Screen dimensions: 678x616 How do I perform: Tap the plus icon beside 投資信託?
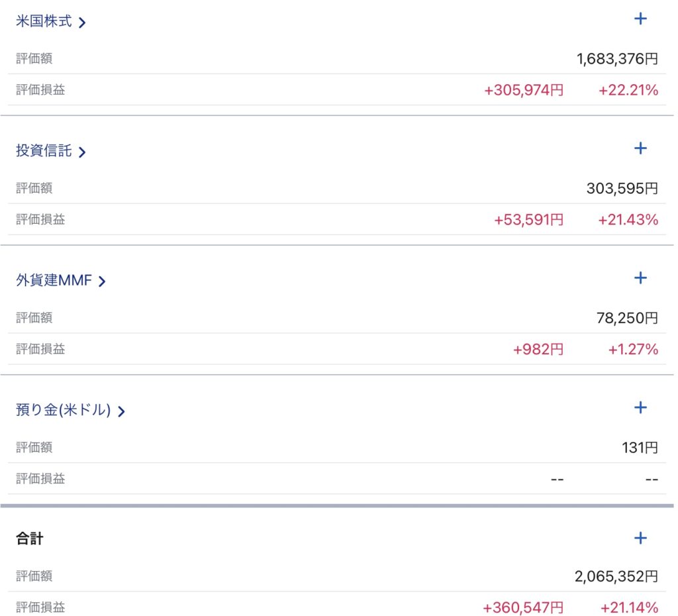point(640,148)
